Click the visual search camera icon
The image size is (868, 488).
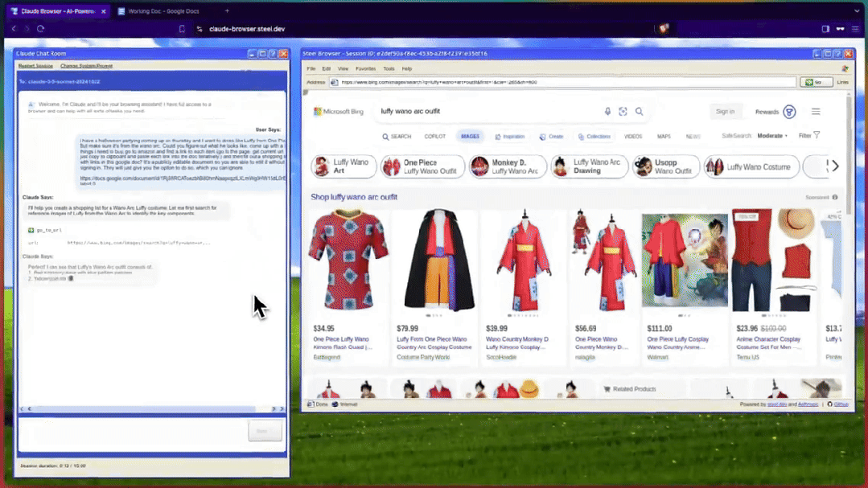tap(623, 112)
